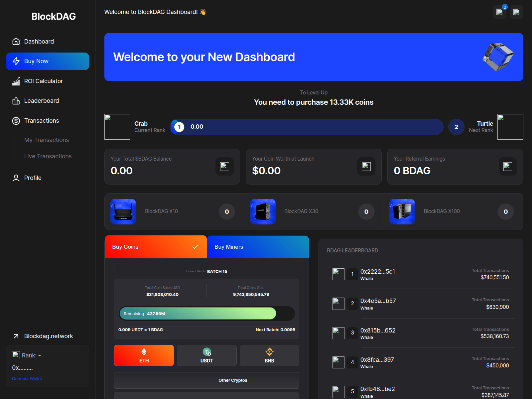Click the Dashboard home icon
532x399 pixels.
click(x=16, y=42)
